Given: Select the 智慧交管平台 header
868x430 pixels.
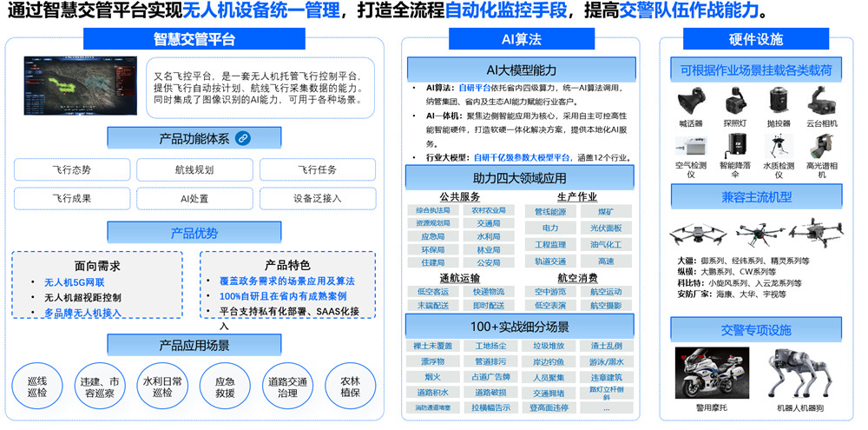Looking at the screenshot, I should (194, 39).
